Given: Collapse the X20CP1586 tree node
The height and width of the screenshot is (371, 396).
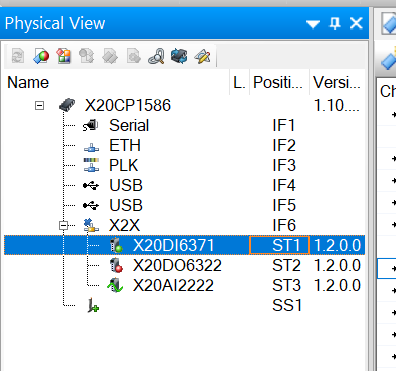Looking at the screenshot, I should [39, 106].
